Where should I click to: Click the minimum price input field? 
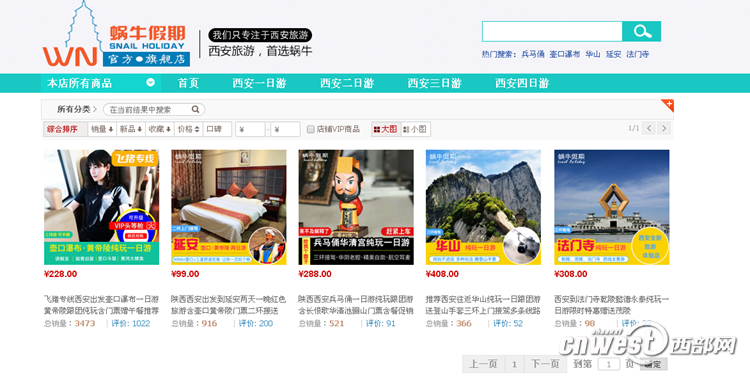point(250,129)
